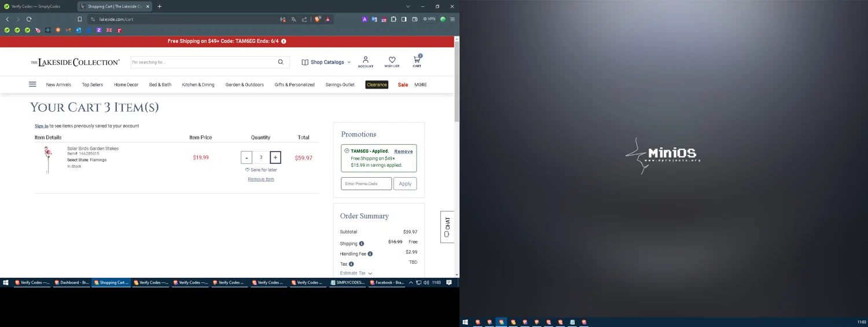This screenshot has width=868, height=327.
Task: Open UK flag bookmark icon
Action: (109, 30)
